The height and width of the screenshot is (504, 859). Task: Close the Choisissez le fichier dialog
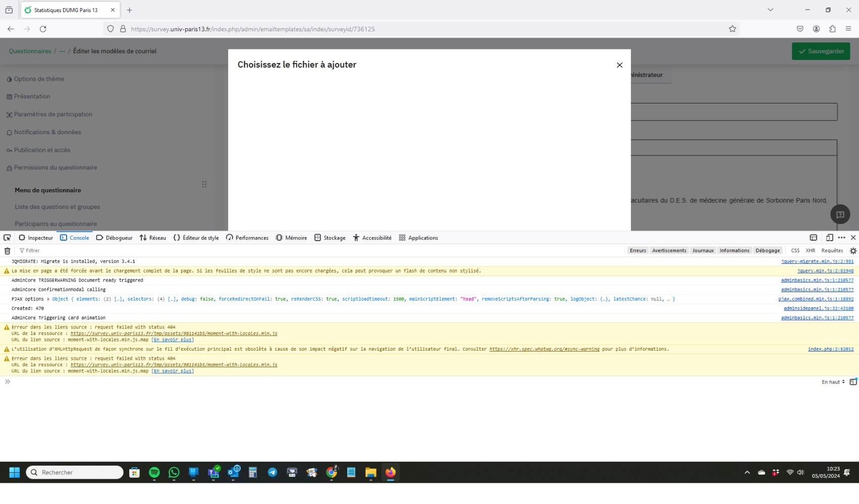619,65
